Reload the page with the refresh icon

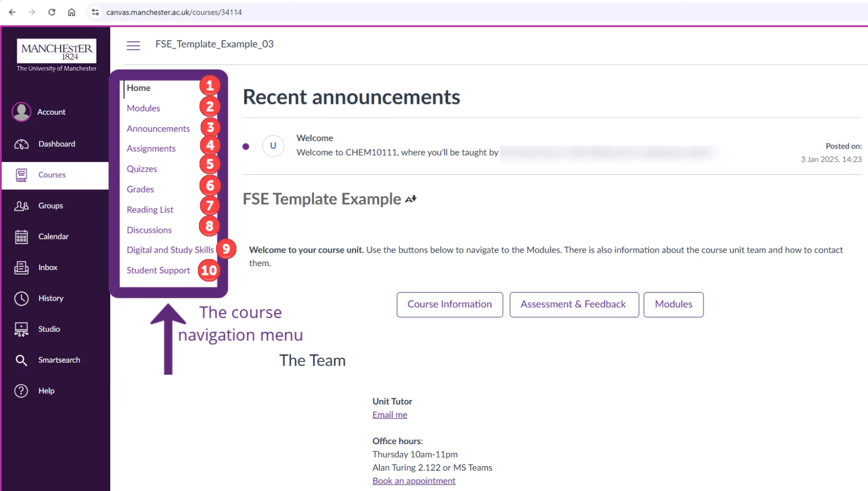pos(51,12)
